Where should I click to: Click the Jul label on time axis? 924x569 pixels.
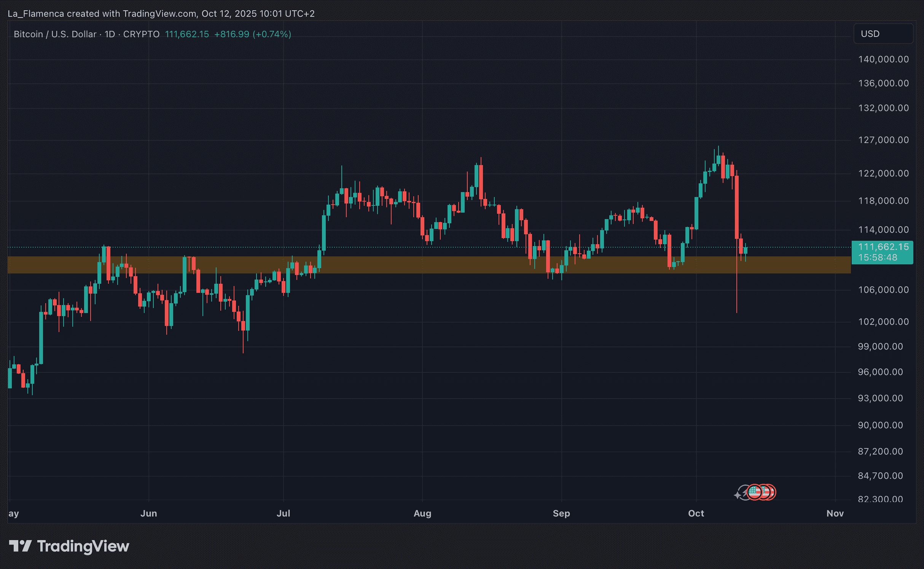click(x=283, y=513)
